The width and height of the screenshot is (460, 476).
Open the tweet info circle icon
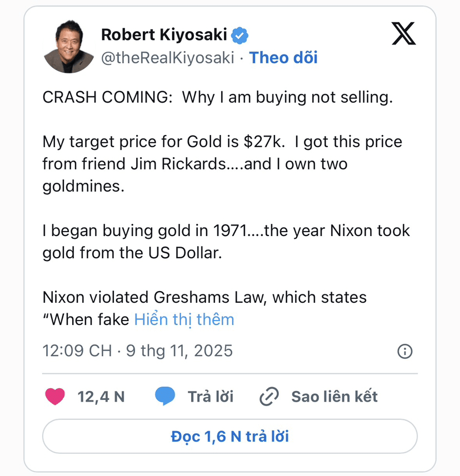click(x=405, y=351)
